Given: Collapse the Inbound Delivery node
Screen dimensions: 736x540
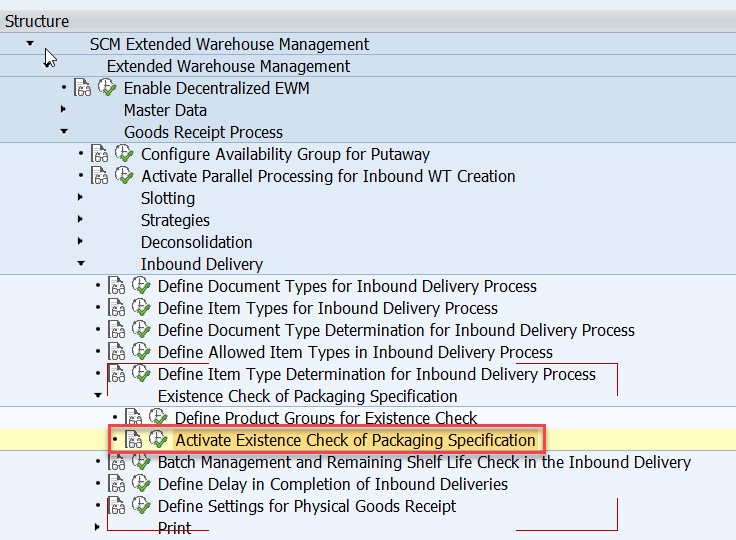Looking at the screenshot, I should [x=81, y=263].
